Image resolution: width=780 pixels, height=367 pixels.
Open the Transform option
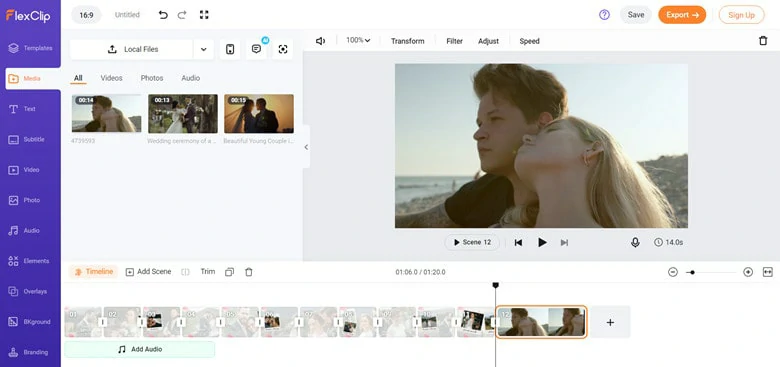407,41
